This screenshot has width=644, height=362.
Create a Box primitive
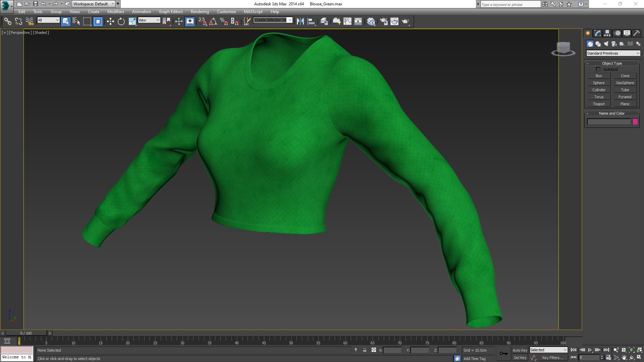click(x=599, y=76)
